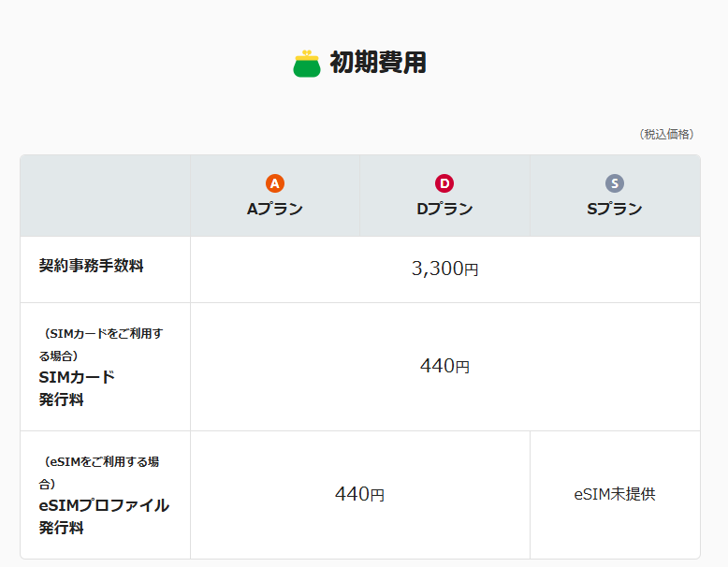Click 発行料 text below eSIMプロファイル
Screen dimensions: 728x567
(x=61, y=528)
